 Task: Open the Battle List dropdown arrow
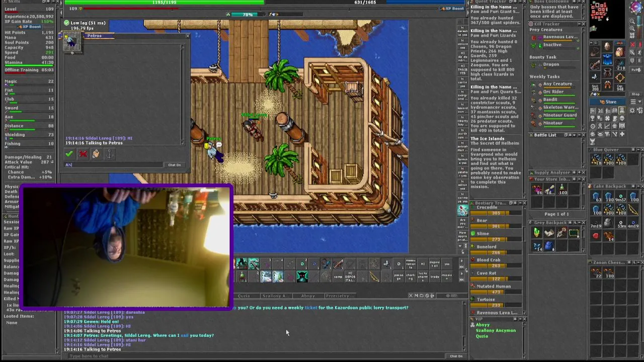(x=574, y=135)
